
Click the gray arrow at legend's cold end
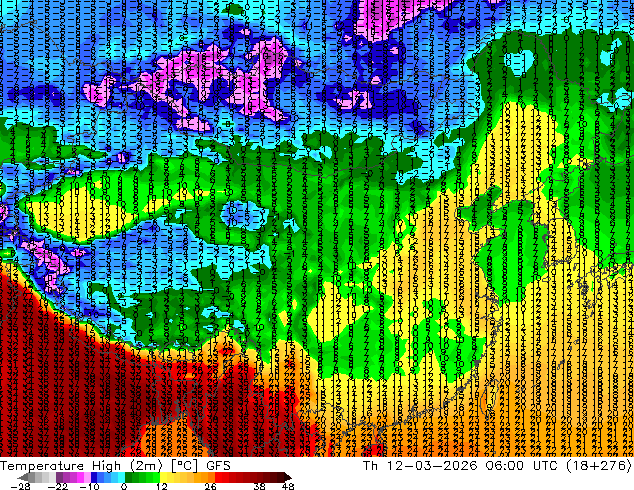22,477
